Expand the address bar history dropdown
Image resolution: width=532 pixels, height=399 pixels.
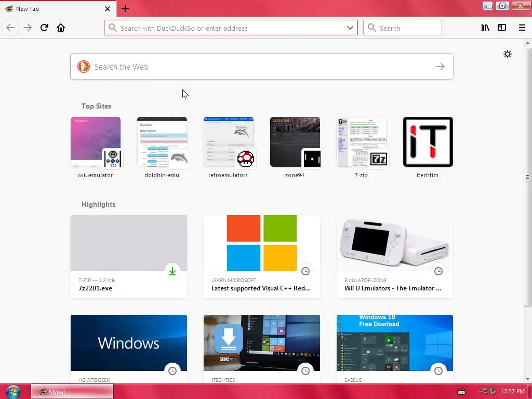point(350,28)
